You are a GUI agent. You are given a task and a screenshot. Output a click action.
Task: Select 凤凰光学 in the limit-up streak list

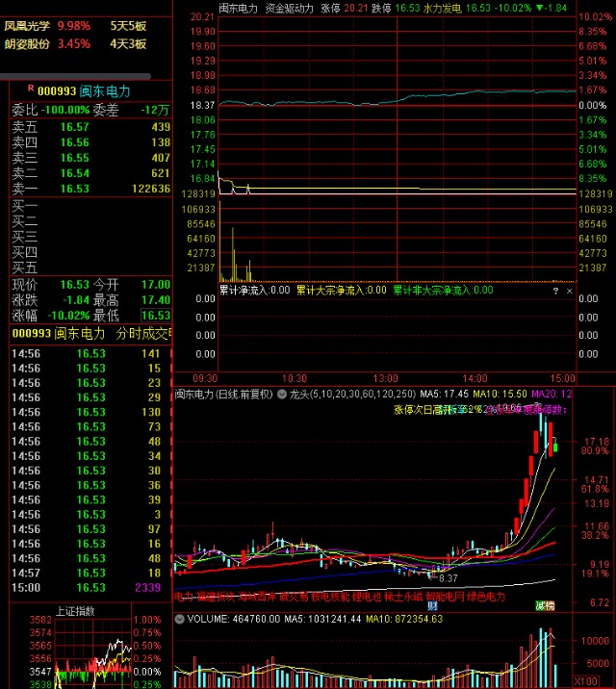click(x=27, y=26)
